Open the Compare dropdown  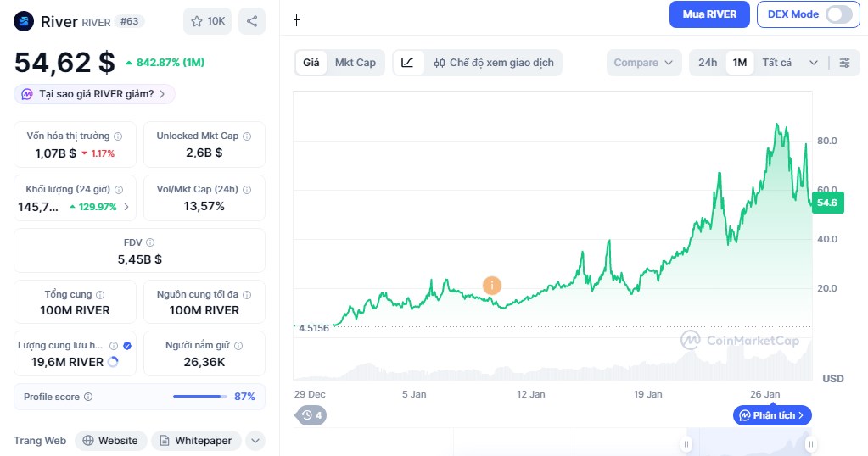tap(644, 63)
